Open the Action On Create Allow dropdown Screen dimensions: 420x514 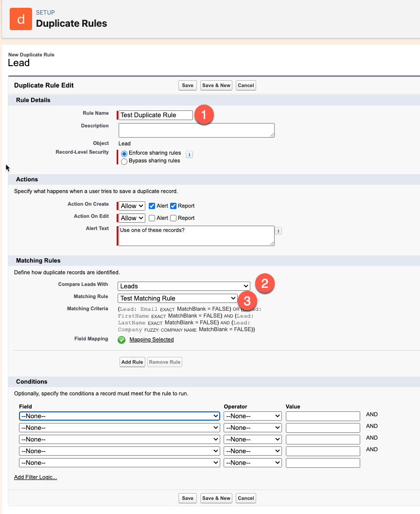(x=132, y=206)
